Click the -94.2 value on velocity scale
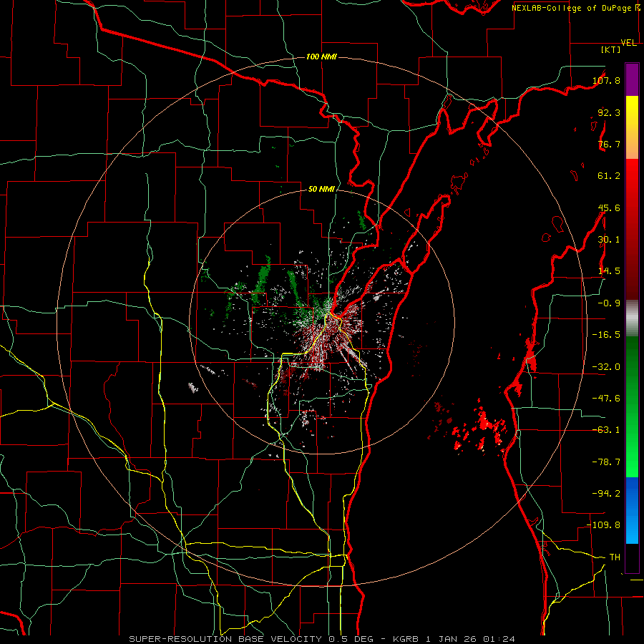Viewport: 644px width, 644px height. (606, 494)
